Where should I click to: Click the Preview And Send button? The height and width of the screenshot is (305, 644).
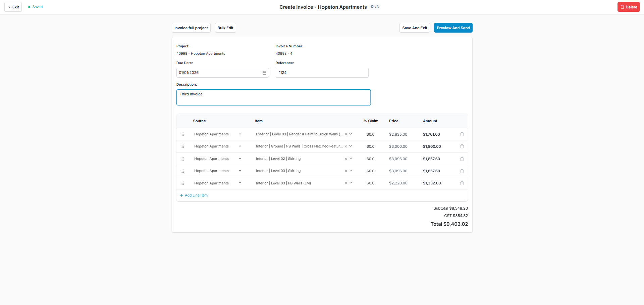453,28
